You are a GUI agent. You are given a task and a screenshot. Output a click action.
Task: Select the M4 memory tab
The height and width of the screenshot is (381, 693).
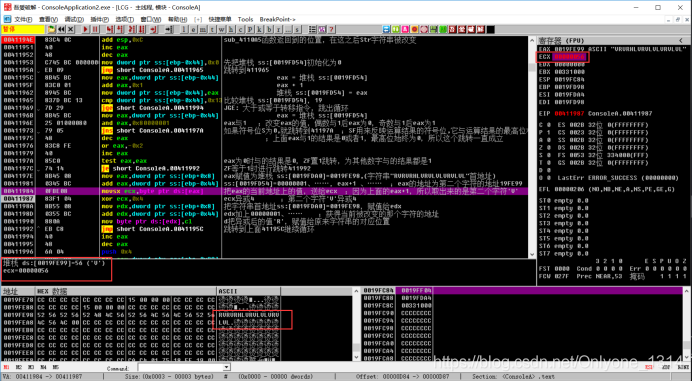43,367
